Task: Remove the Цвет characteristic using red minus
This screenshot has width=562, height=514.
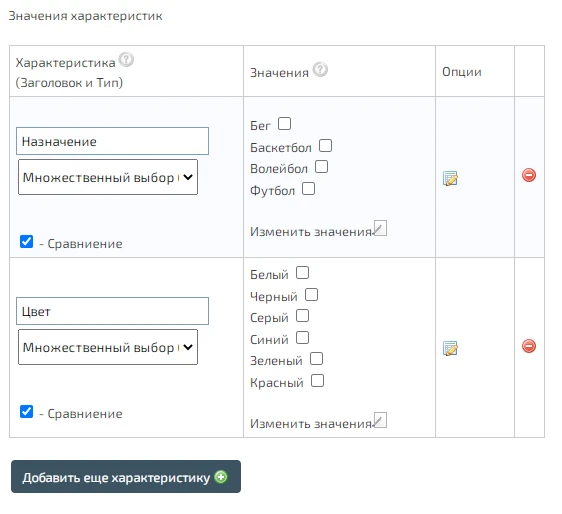Action: (x=529, y=346)
